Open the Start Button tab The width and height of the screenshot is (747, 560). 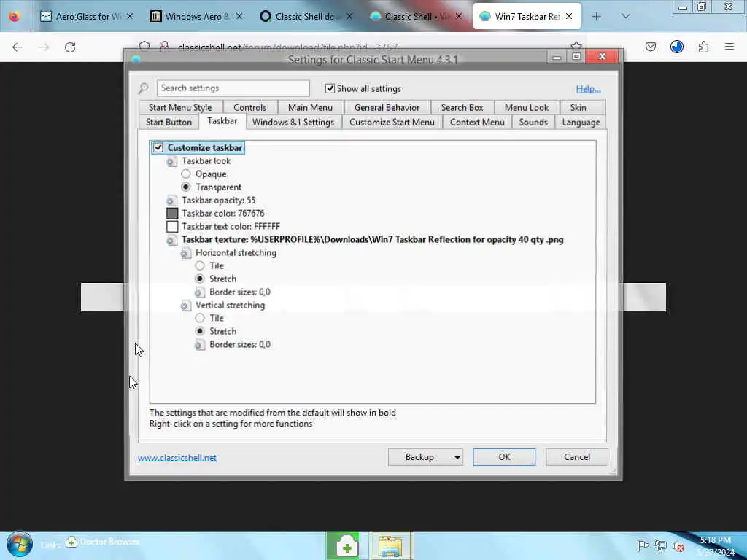point(169,122)
